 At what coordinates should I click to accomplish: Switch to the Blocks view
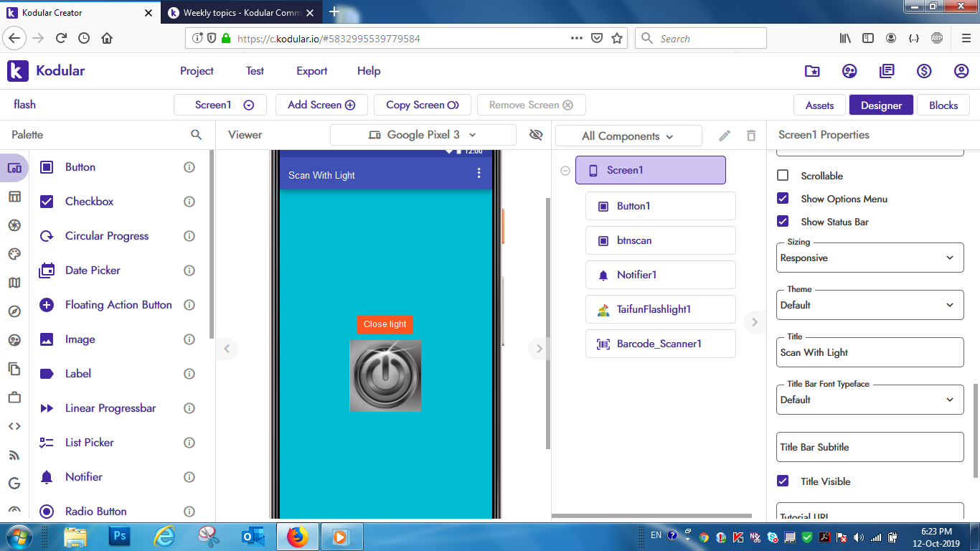(943, 105)
